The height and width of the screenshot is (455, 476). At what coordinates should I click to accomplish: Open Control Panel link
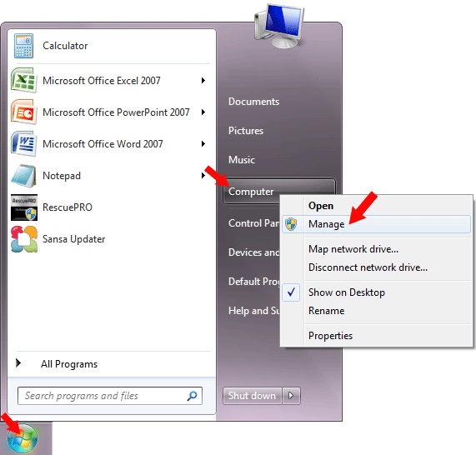click(x=253, y=223)
